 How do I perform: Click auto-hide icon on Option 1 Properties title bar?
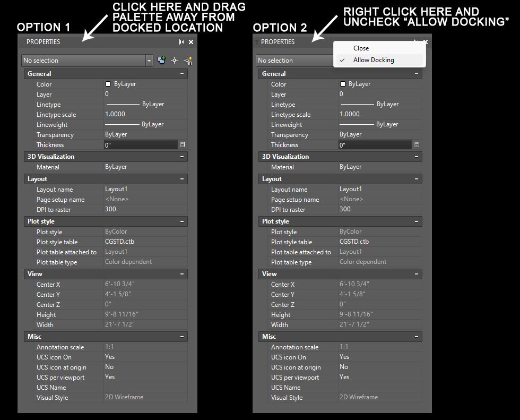181,42
